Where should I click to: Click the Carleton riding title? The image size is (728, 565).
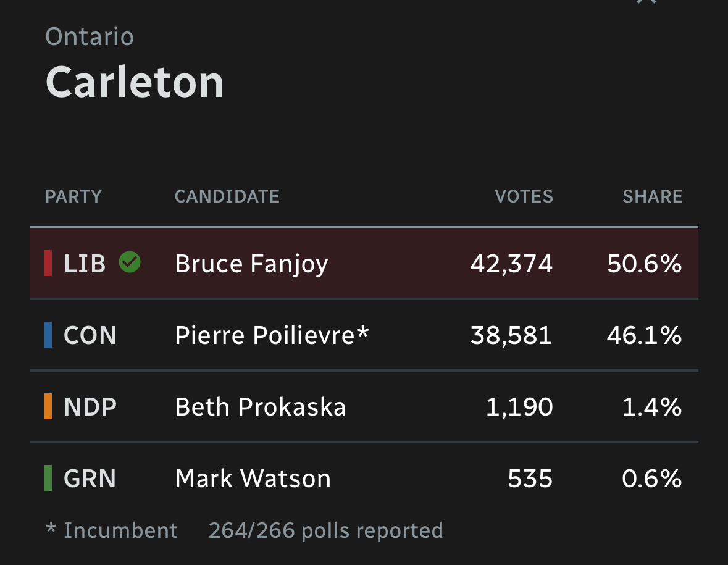click(x=135, y=82)
